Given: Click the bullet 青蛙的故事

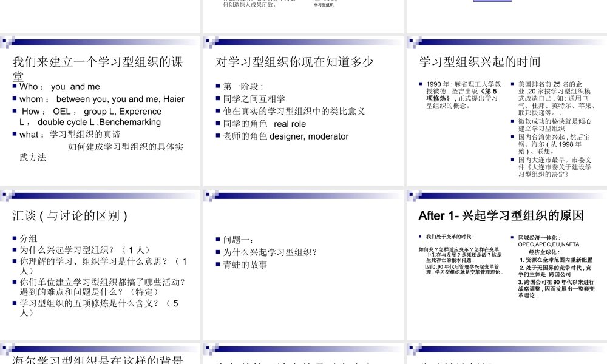Looking at the screenshot, I should coord(245,265).
